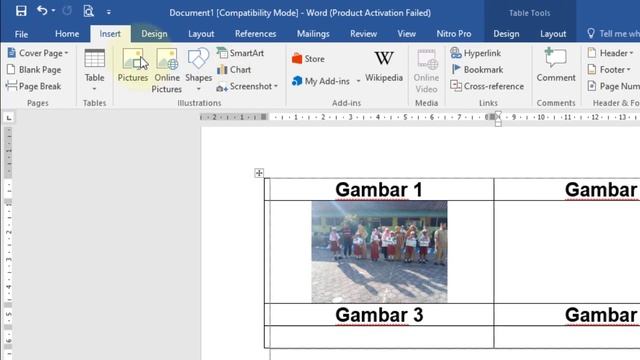Open the Shapes gallery

coord(198,70)
